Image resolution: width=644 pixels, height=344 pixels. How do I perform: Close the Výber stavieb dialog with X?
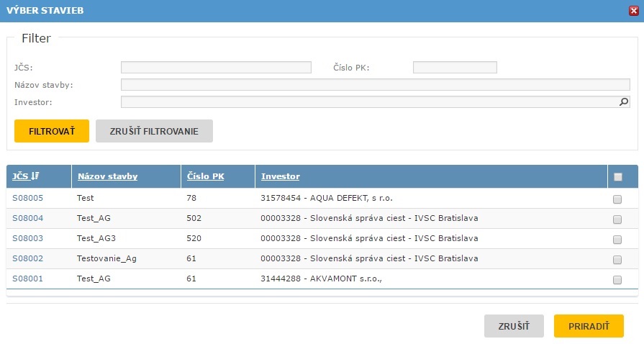pyautogui.click(x=633, y=11)
